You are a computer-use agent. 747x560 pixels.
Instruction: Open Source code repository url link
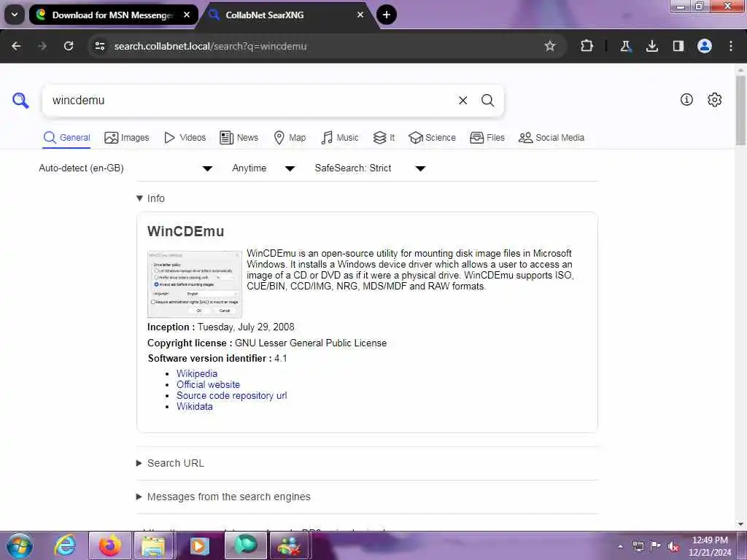231,396
